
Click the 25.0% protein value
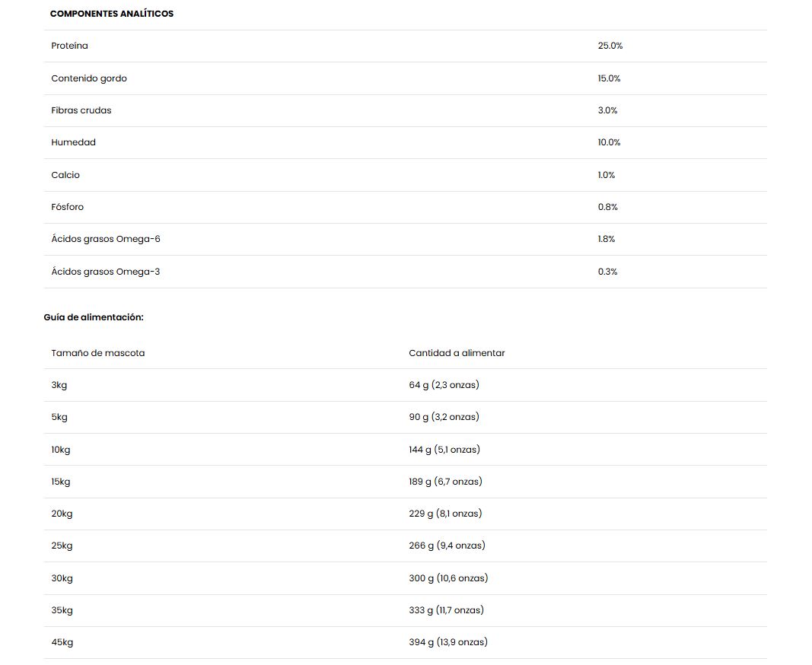pos(610,46)
